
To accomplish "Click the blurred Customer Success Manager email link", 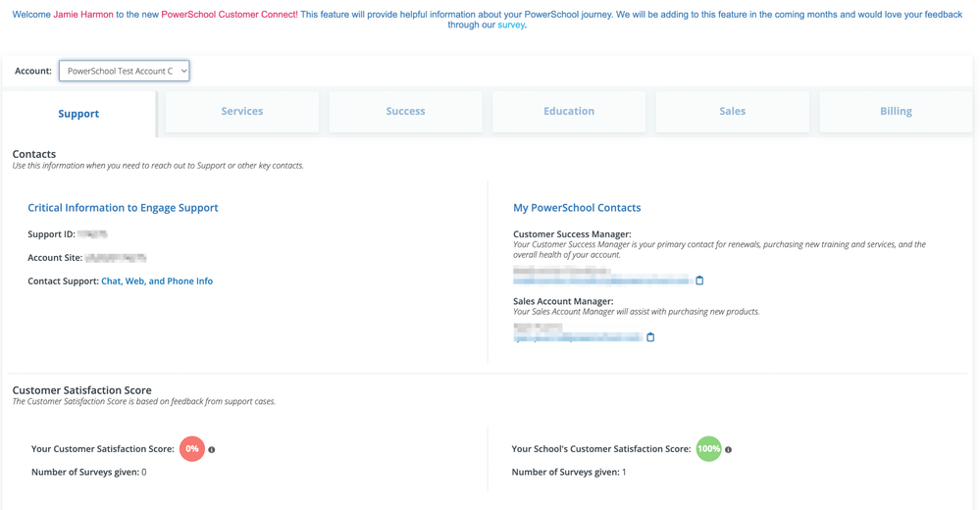I will 601,280.
